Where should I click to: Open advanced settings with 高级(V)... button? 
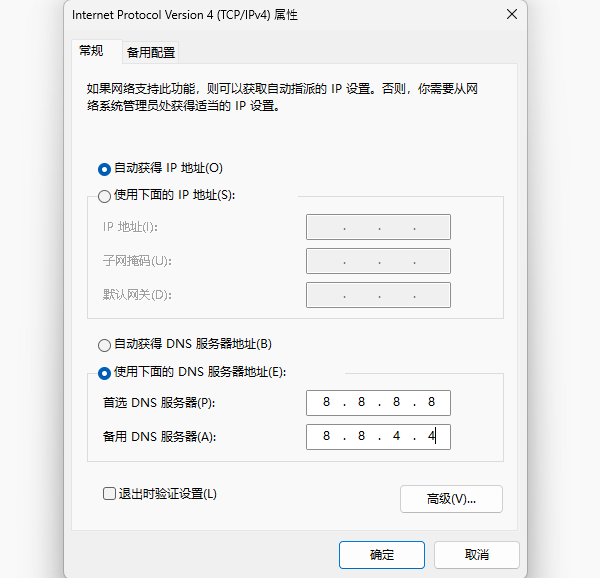pyautogui.click(x=451, y=498)
